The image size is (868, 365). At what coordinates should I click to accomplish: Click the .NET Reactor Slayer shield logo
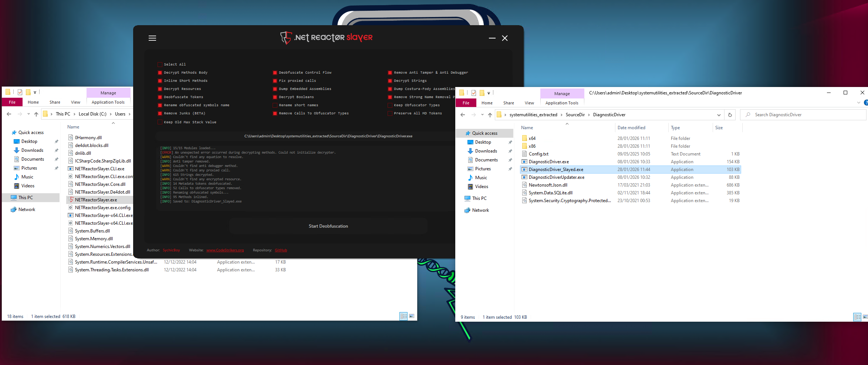click(286, 38)
